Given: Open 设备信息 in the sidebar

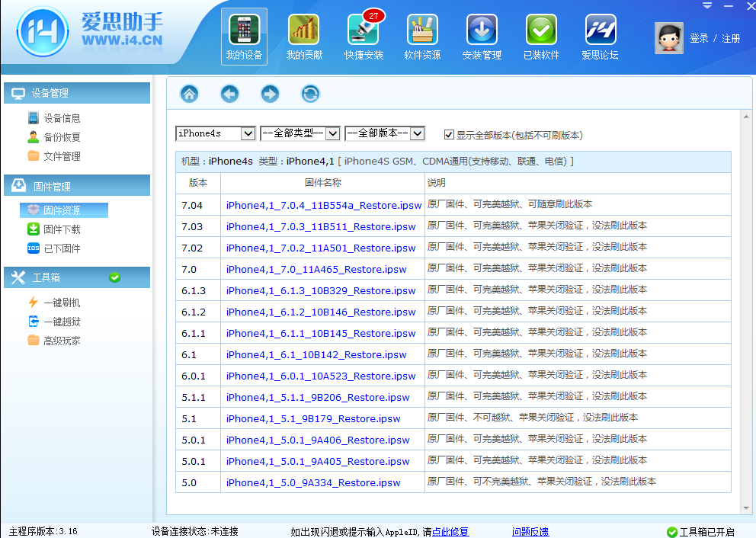Looking at the screenshot, I should (x=54, y=117).
